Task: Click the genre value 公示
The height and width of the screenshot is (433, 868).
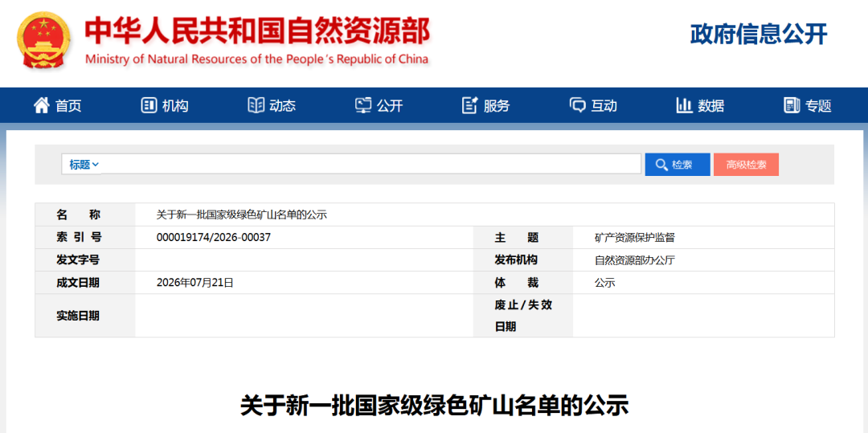Action: pyautogui.click(x=605, y=283)
